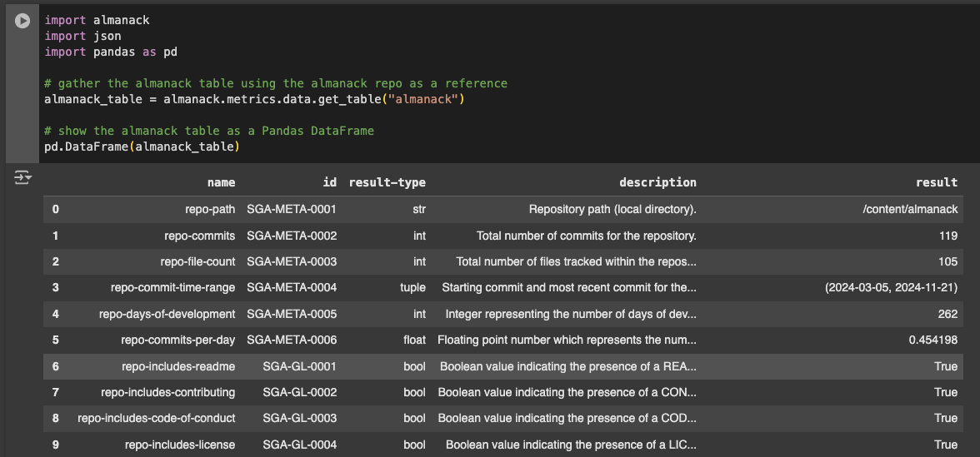Place cursor on import almanack line

click(x=97, y=20)
